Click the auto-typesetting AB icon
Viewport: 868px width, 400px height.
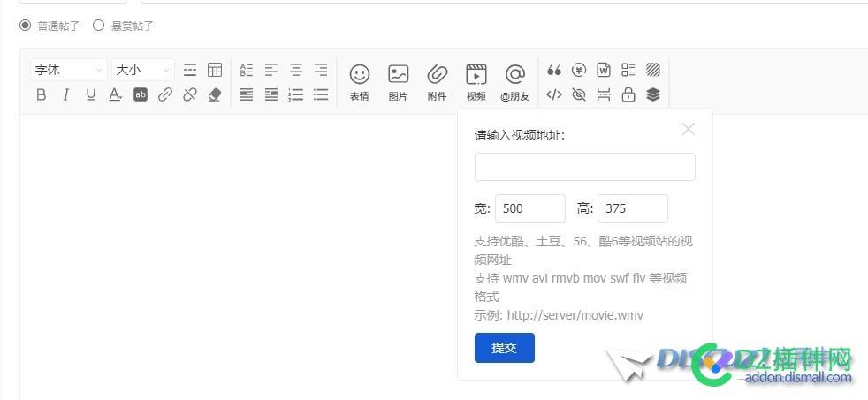pos(247,70)
